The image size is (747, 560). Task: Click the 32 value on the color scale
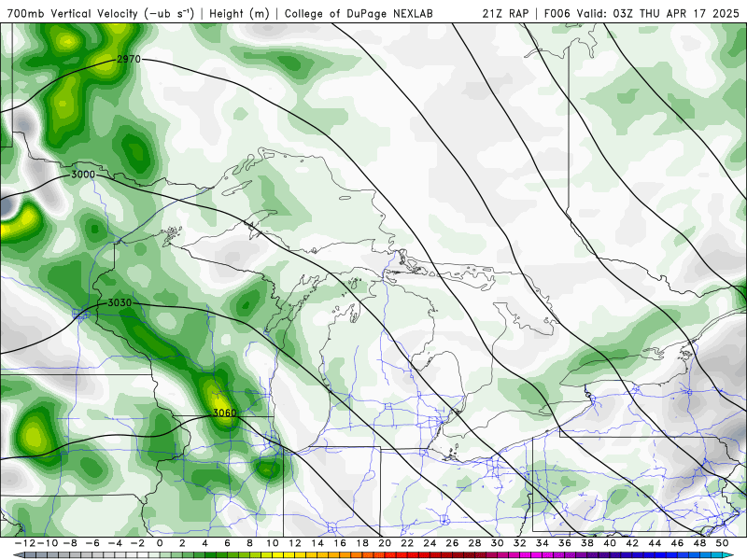pos(520,543)
